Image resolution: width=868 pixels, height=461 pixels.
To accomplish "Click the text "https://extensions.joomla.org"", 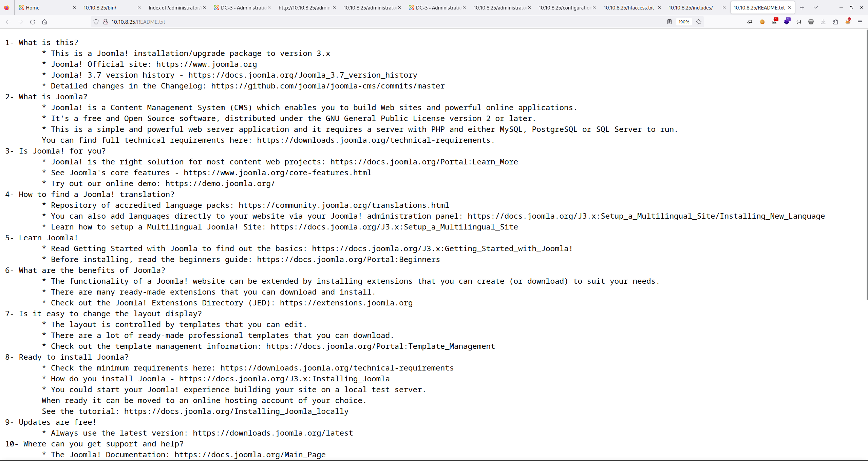I will [x=346, y=303].
